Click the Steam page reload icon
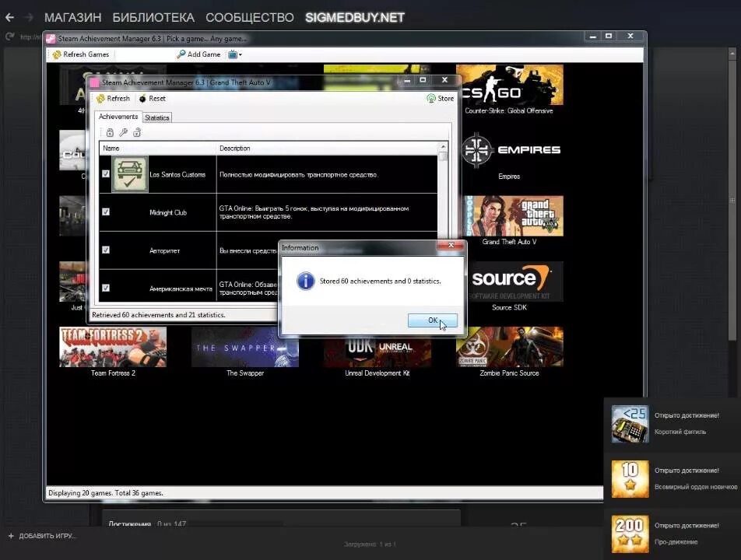 tap(9, 37)
